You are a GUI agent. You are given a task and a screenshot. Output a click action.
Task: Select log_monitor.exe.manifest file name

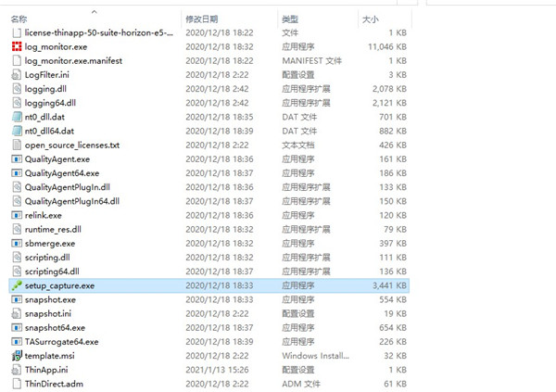[x=73, y=60]
